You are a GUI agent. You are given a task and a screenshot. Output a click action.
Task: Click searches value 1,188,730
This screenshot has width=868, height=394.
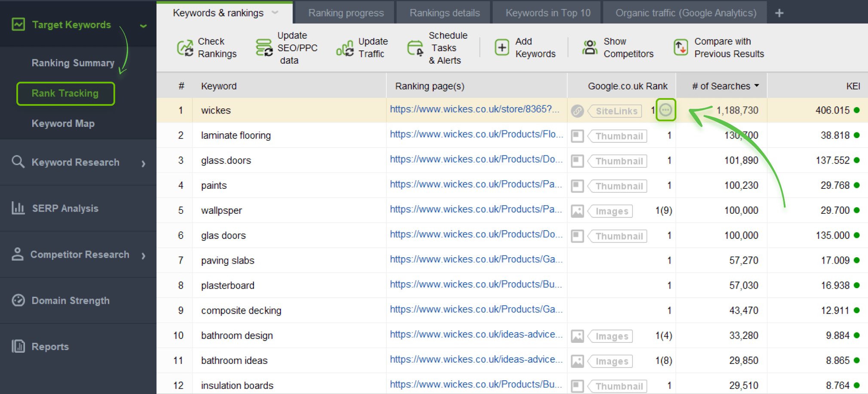(x=737, y=110)
